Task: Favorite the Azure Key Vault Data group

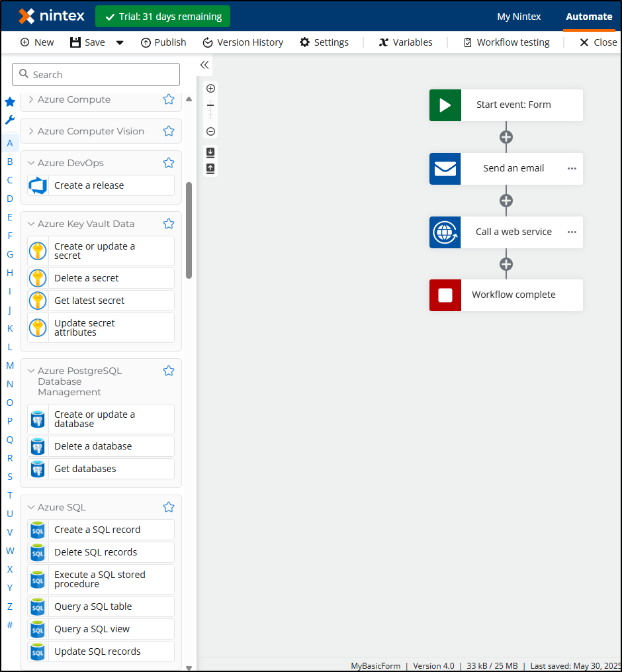Action: point(169,224)
